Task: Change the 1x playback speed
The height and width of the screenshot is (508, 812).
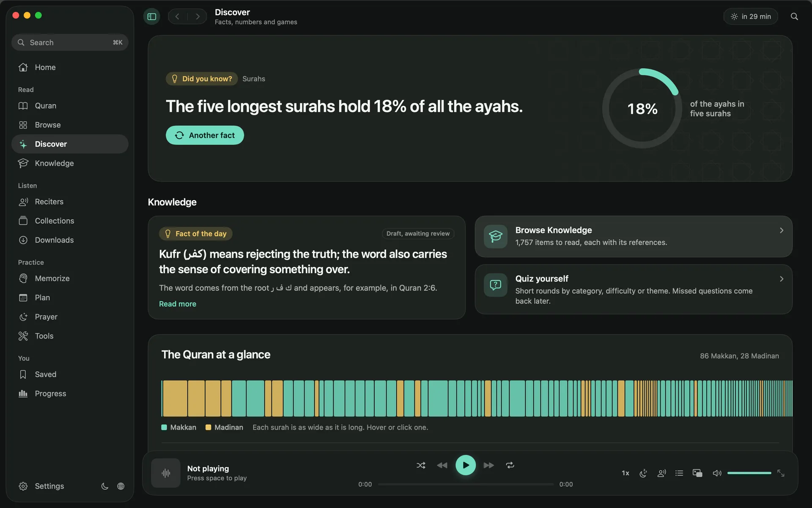Action: coord(625,473)
